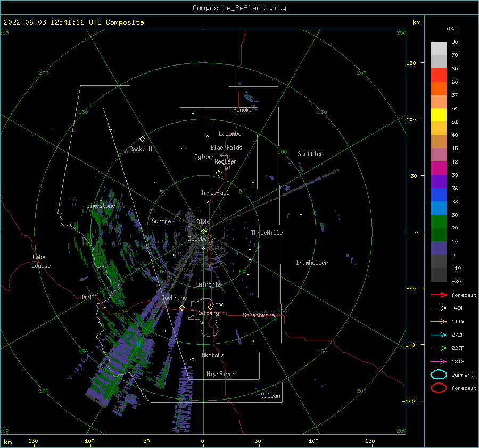Viewport: 479px width, 448px height.
Task: Select the HighRiver label
Action: pos(221,374)
